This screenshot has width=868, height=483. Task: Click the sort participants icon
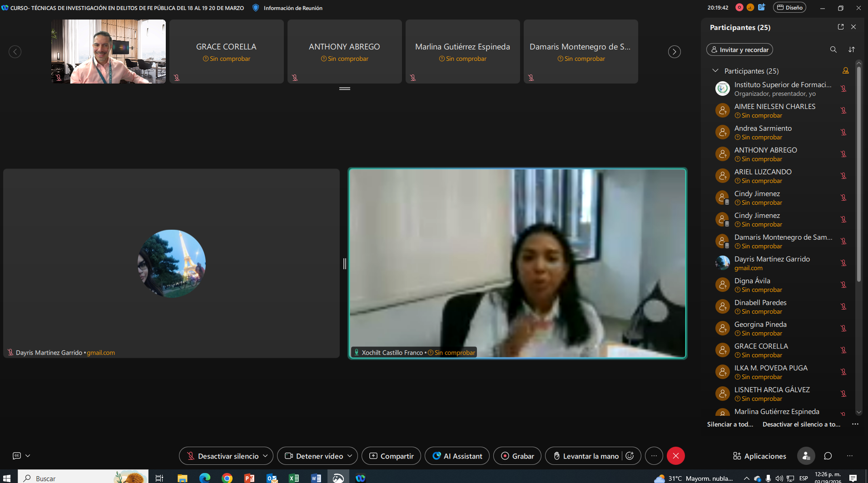click(852, 49)
